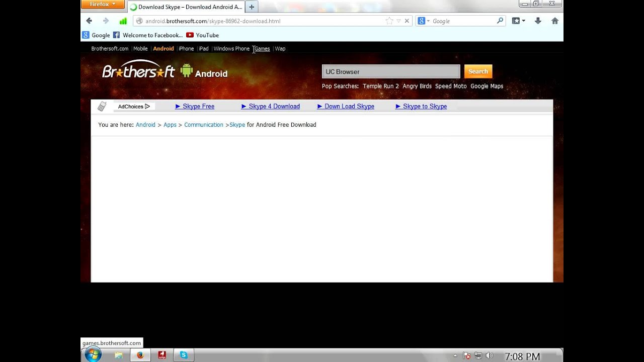This screenshot has width=644, height=362.
Task: Click the Action Center flag tray icon
Action: coord(467,356)
